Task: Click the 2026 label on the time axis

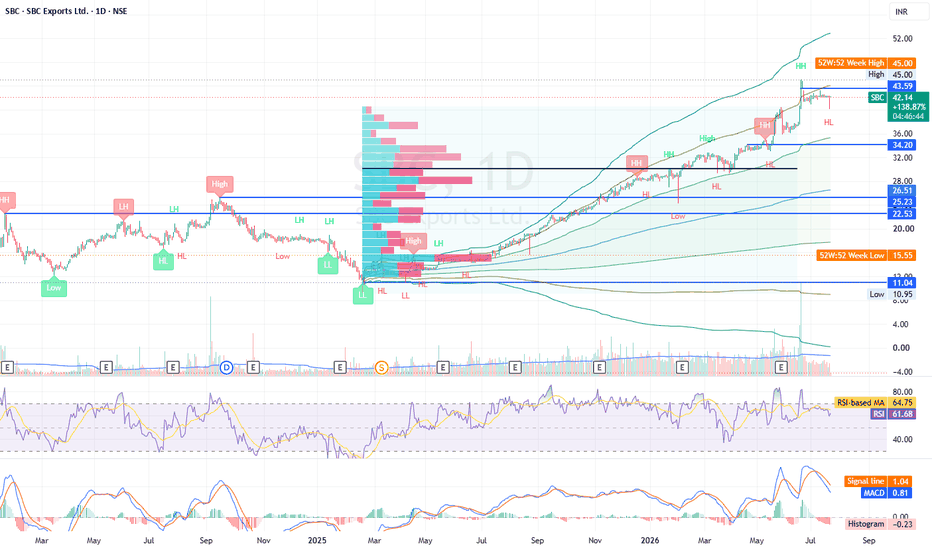Action: pyautogui.click(x=650, y=540)
